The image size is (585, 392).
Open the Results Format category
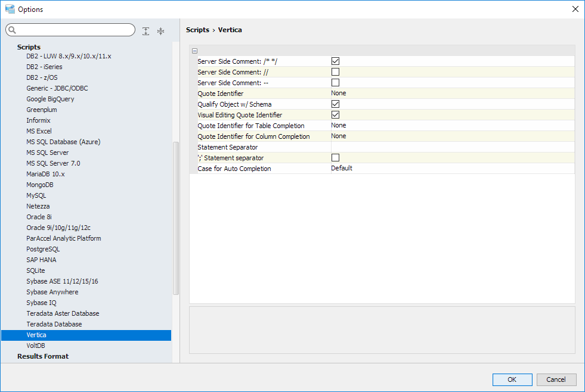[x=43, y=356]
